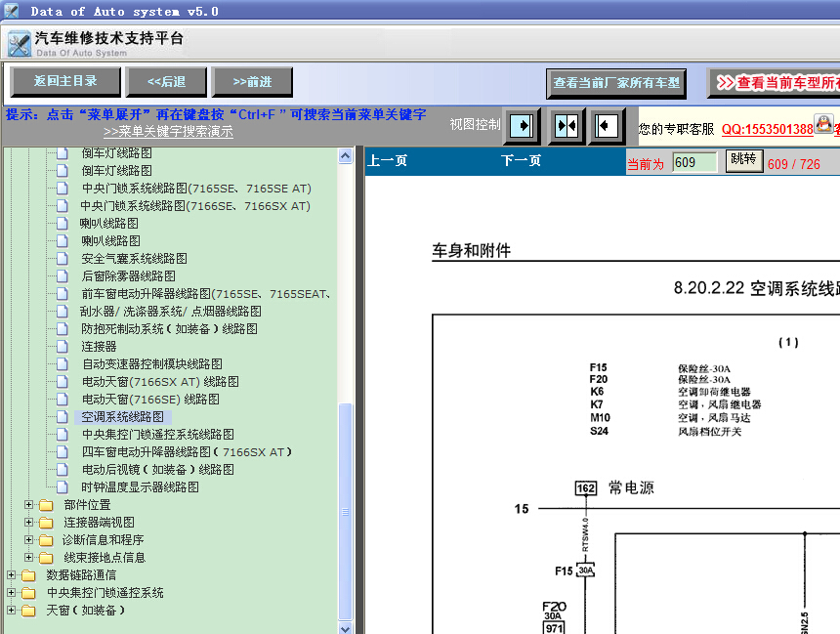Click the >>查看当前车型所有 button
Viewport: 840px width, 634px height.
coord(774,83)
